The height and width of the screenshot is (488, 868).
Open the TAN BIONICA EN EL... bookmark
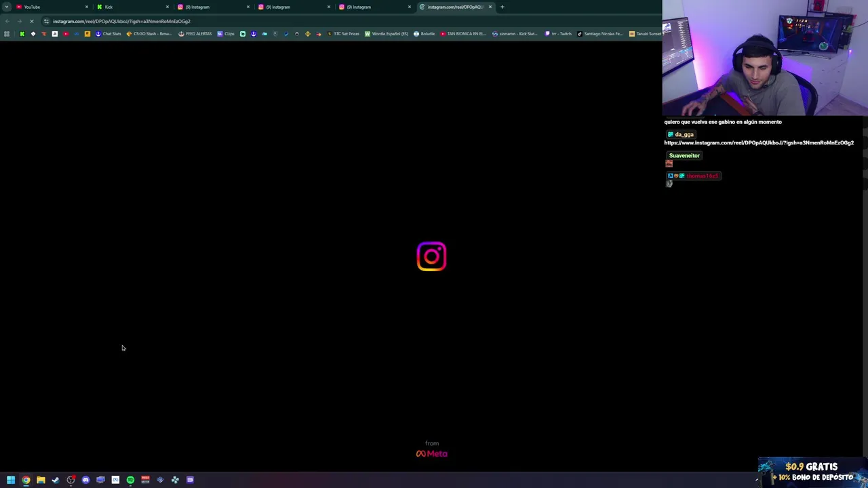tap(463, 34)
